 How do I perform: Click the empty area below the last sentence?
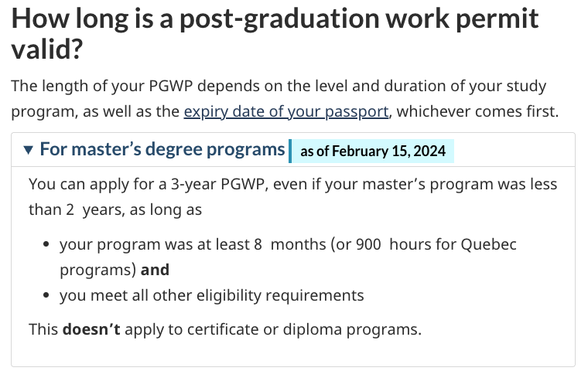(293, 353)
